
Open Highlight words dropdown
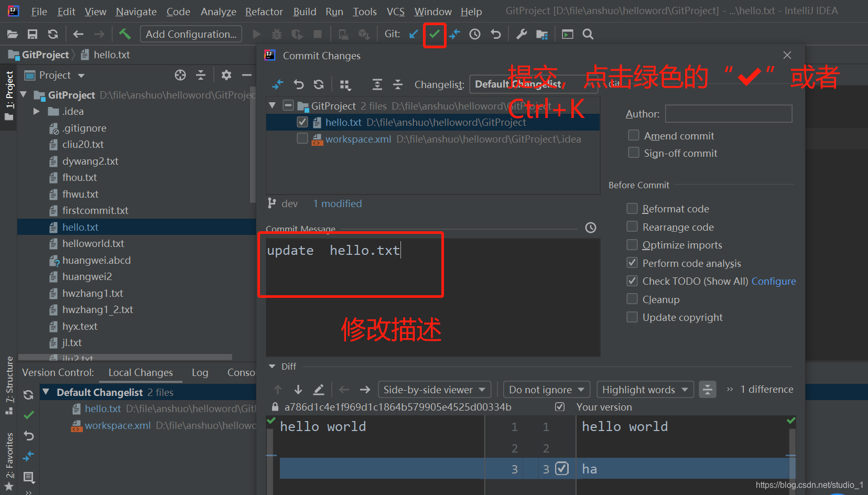click(645, 390)
